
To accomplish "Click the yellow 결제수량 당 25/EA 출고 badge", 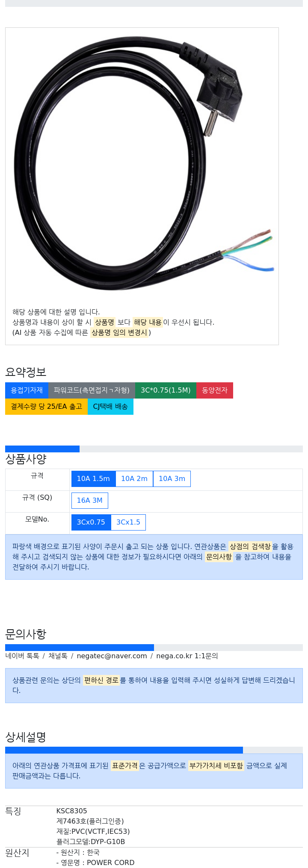I will tap(46, 407).
